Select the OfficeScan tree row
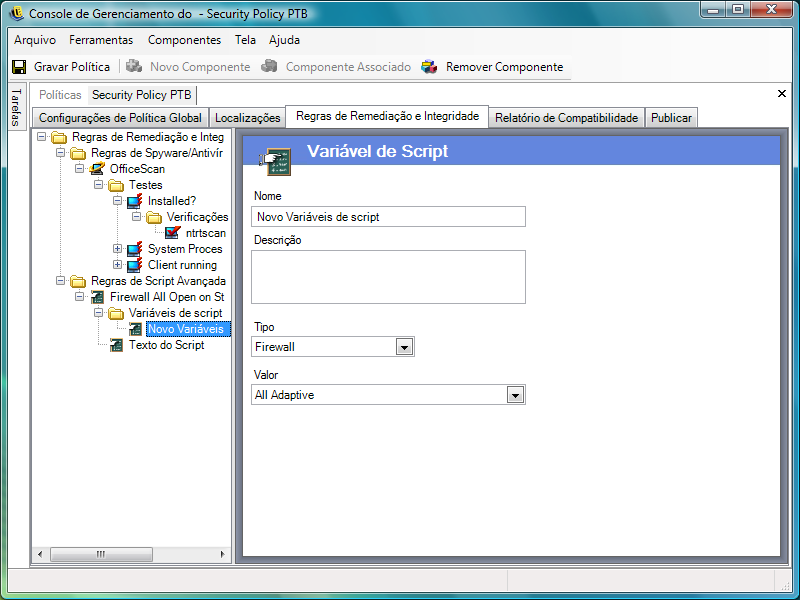The width and height of the screenshot is (800, 600). tap(137, 169)
